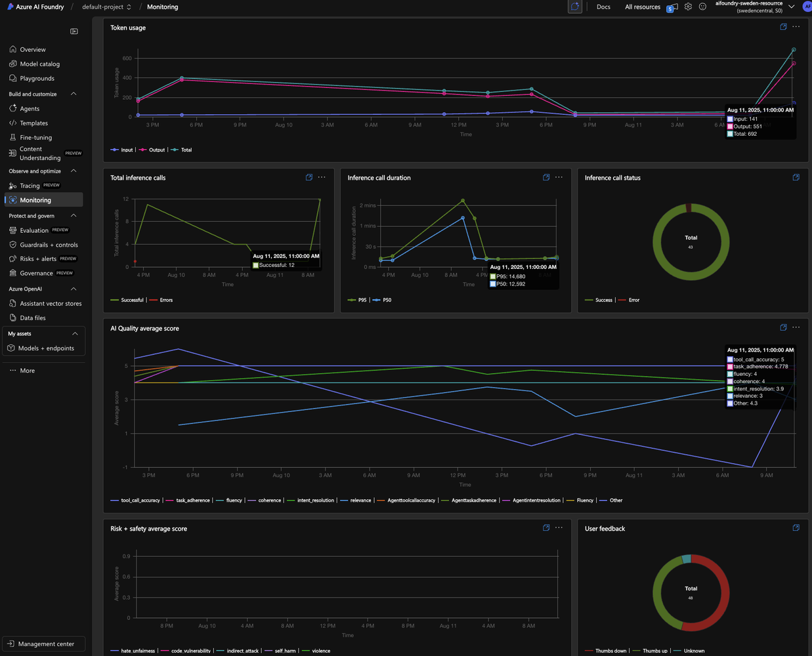Viewport: 812px width, 656px height.
Task: Collapse the Build and customize section
Action: [x=73, y=94]
